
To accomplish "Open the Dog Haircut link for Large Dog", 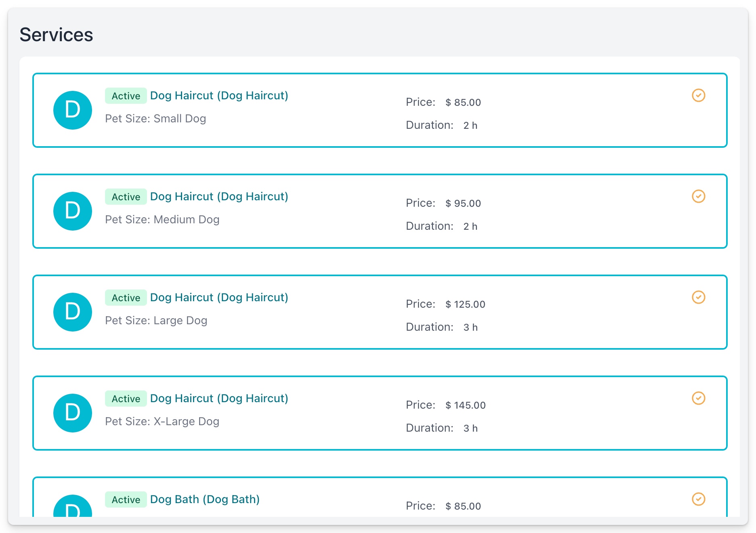I will point(219,298).
